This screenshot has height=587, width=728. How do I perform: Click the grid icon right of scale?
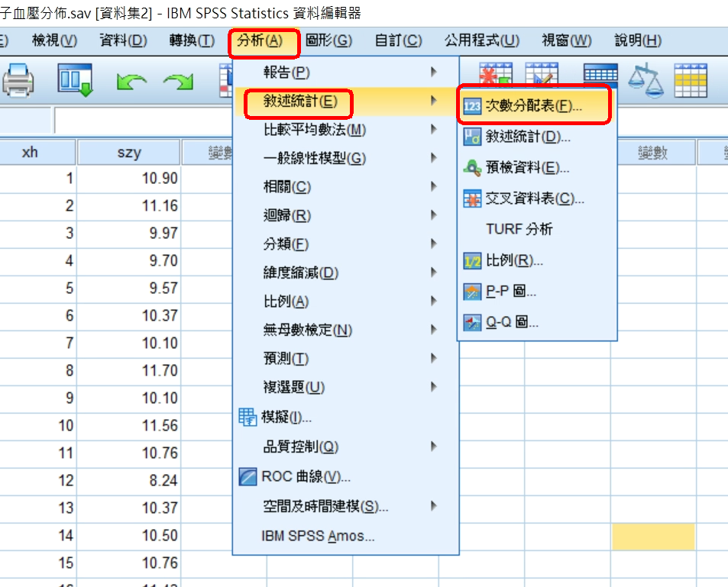point(690,79)
